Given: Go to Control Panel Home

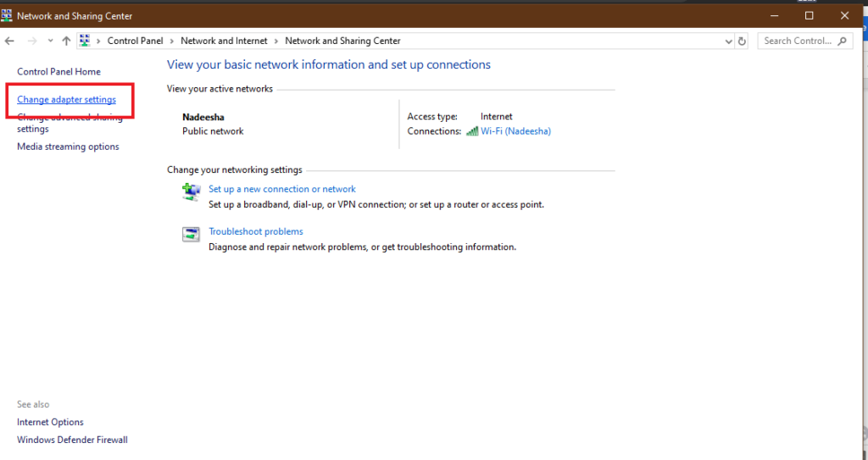Looking at the screenshot, I should (58, 72).
